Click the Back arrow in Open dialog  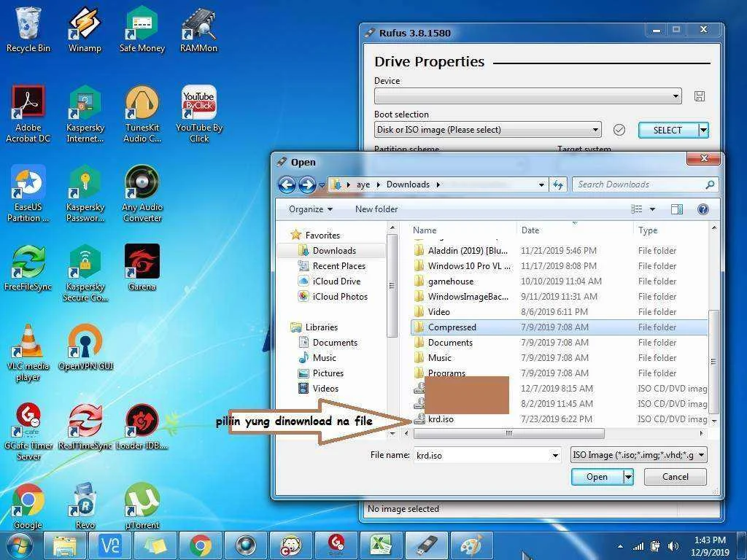(287, 184)
